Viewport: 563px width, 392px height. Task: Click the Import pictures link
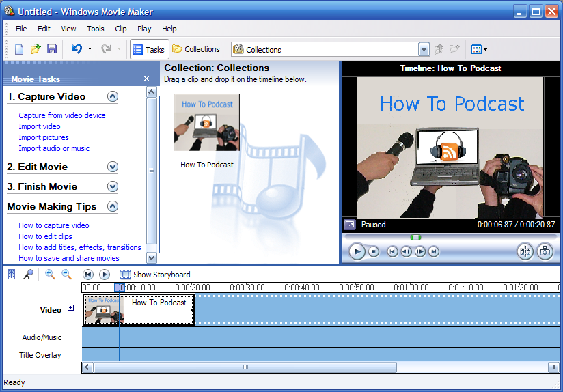44,137
